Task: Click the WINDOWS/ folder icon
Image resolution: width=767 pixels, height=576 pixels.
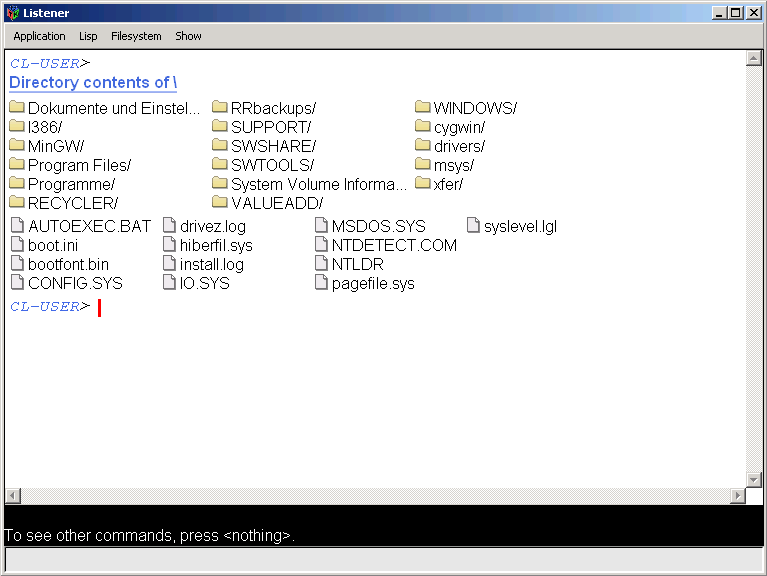Action: pos(423,107)
